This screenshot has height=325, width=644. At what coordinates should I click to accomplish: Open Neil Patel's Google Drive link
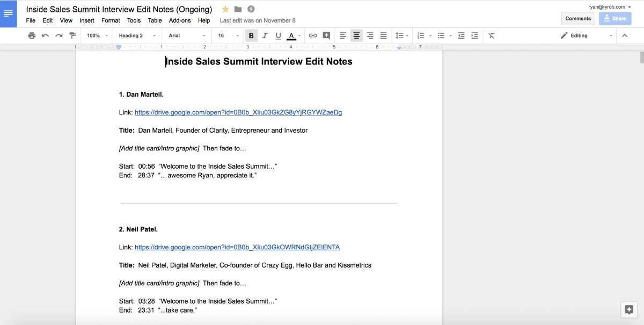(x=237, y=247)
